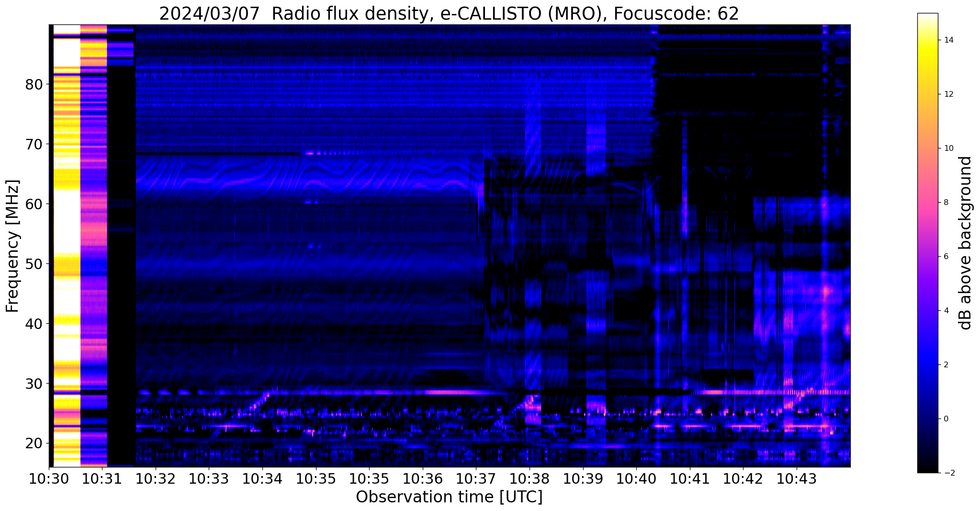Click the 10:34 time tick label
Screen dimensions: 980x511
coord(262,479)
